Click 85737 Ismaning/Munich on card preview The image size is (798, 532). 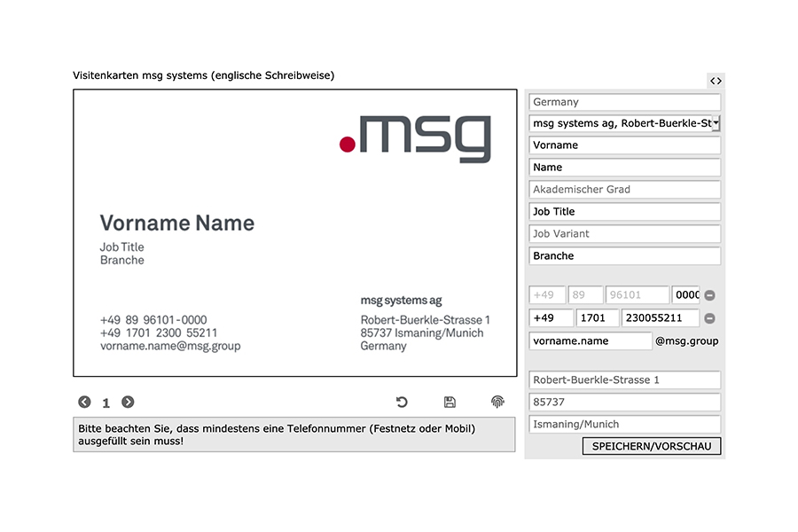pos(422,333)
